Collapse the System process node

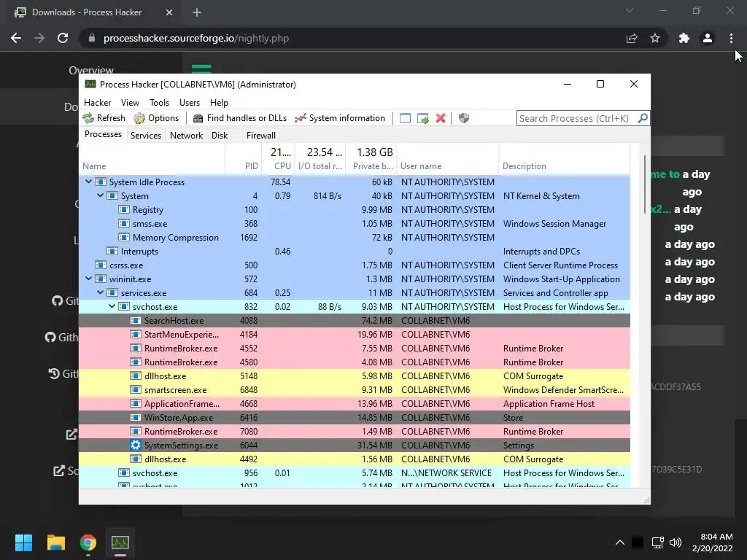pyautogui.click(x=100, y=195)
